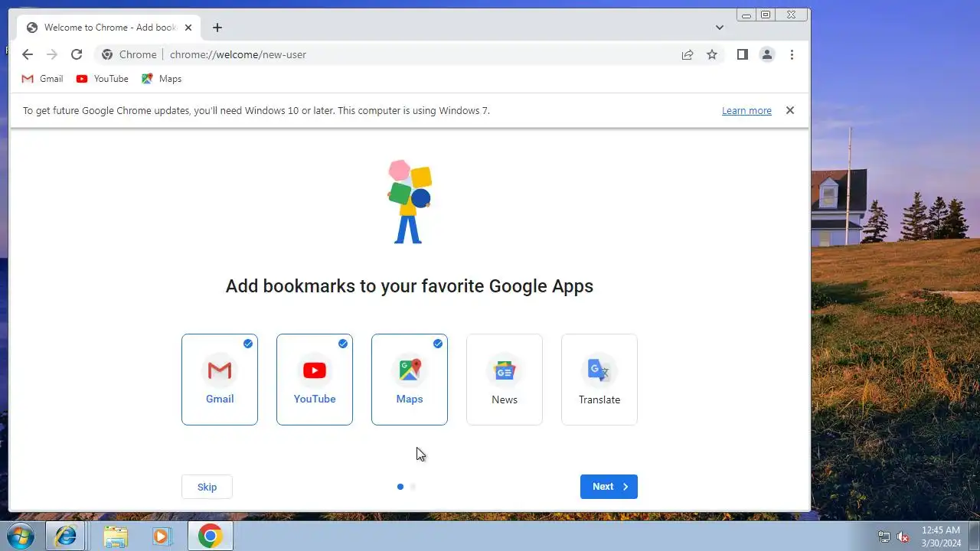Click the network tray icon
This screenshot has width=980, height=551.
[884, 536]
